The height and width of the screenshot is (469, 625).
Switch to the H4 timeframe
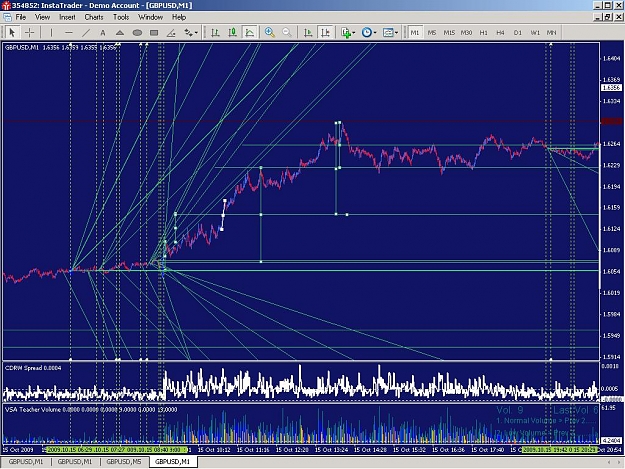[500, 33]
